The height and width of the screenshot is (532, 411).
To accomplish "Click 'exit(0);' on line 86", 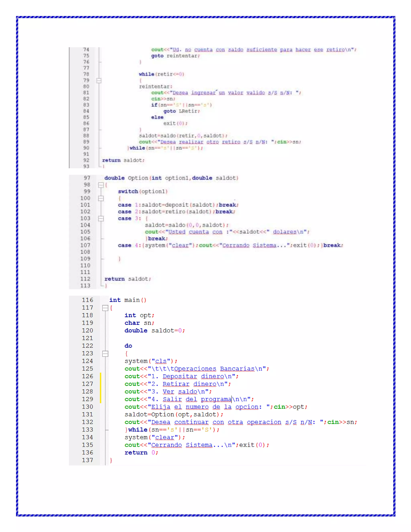I will (175, 123).
